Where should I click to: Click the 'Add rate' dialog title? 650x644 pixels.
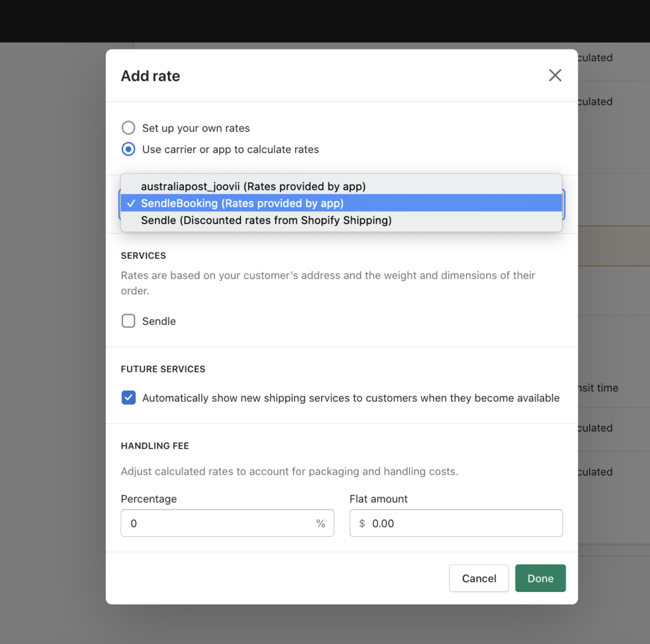click(x=150, y=76)
